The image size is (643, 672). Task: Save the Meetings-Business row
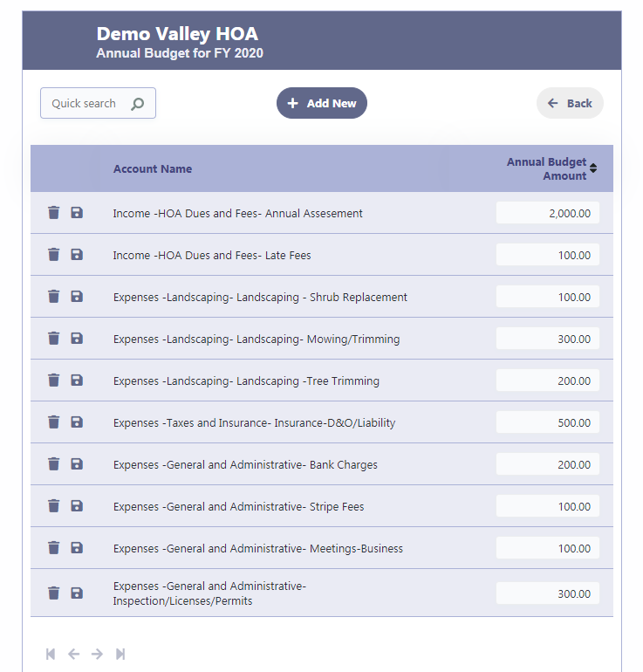77,548
